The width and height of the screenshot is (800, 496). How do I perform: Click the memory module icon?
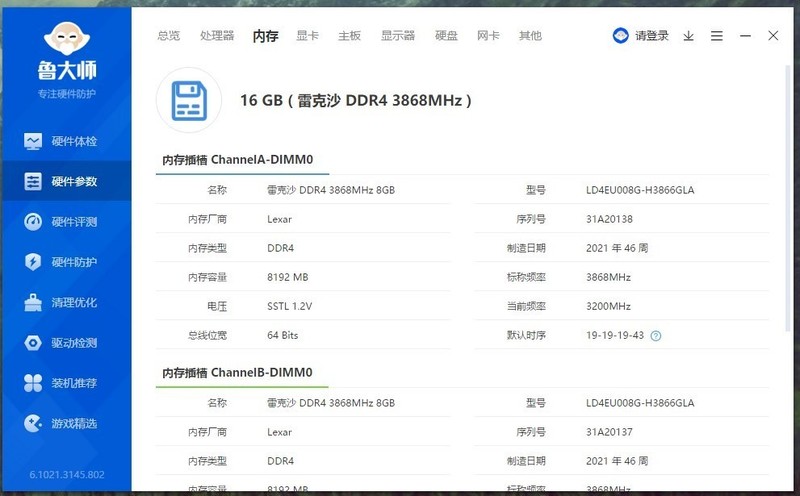pos(189,100)
